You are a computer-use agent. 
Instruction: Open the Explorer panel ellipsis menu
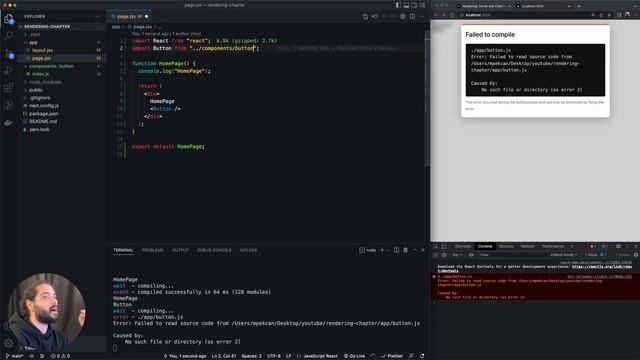[98, 16]
